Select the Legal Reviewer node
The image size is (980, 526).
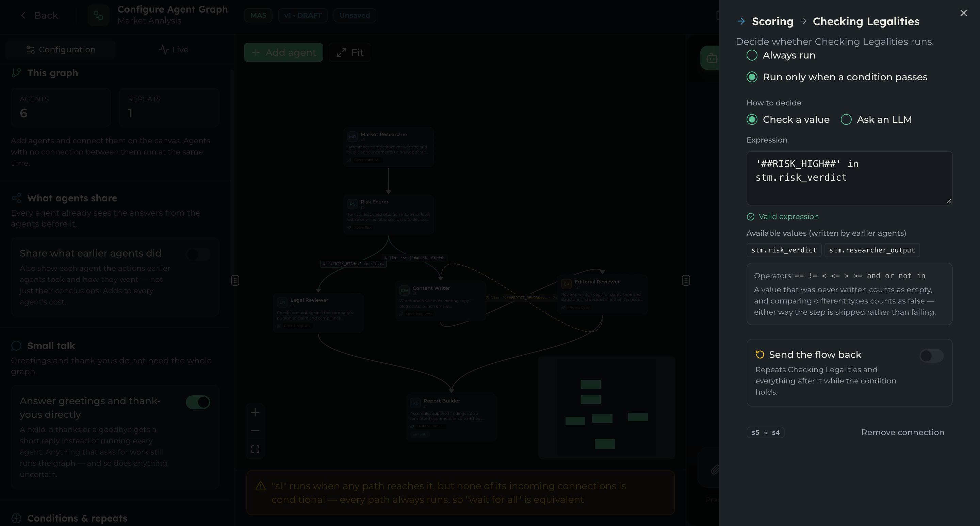point(318,313)
